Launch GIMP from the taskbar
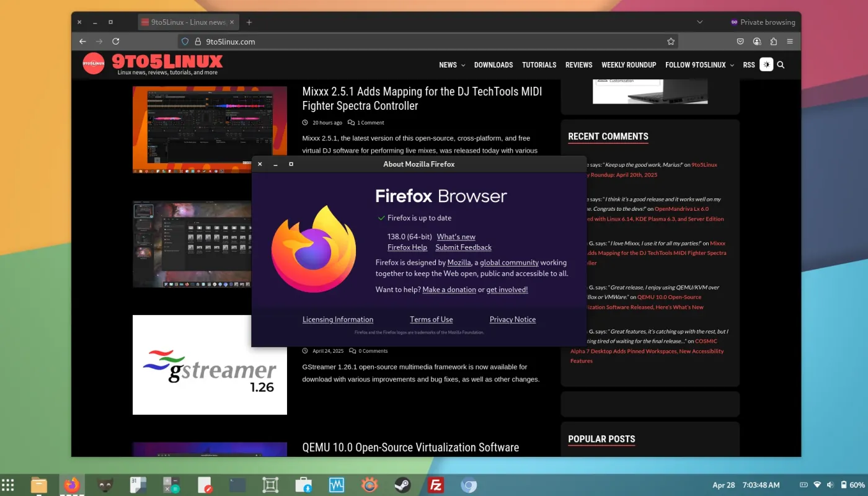Screen dimensions: 868x496 (105, 485)
